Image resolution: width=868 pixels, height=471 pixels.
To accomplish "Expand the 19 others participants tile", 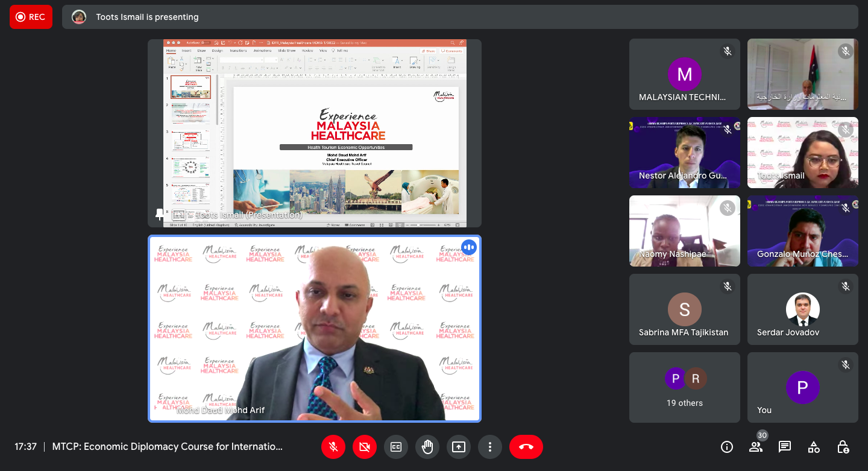I will [x=685, y=387].
